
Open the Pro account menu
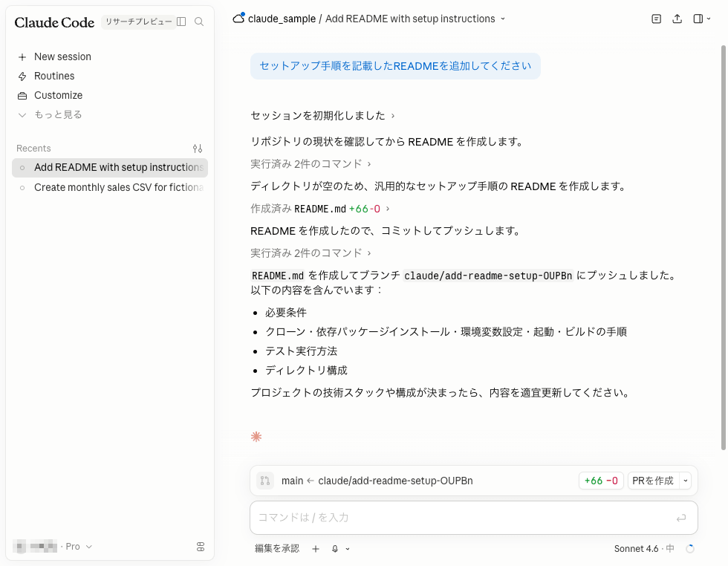pos(53,547)
